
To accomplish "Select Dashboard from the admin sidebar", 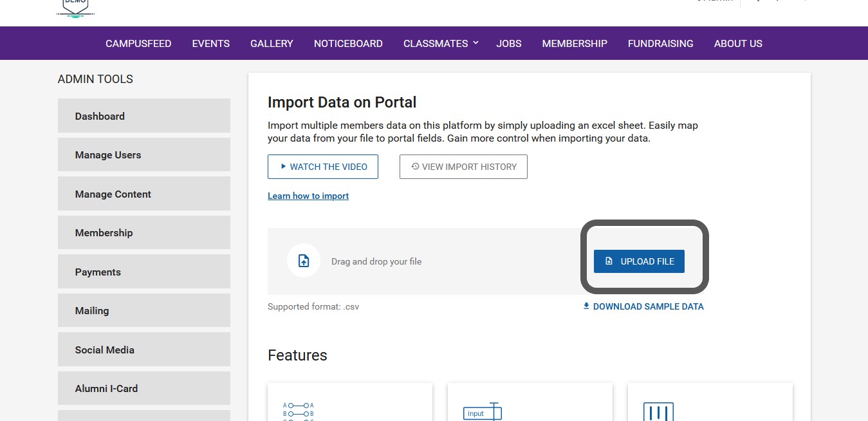I will (x=144, y=116).
